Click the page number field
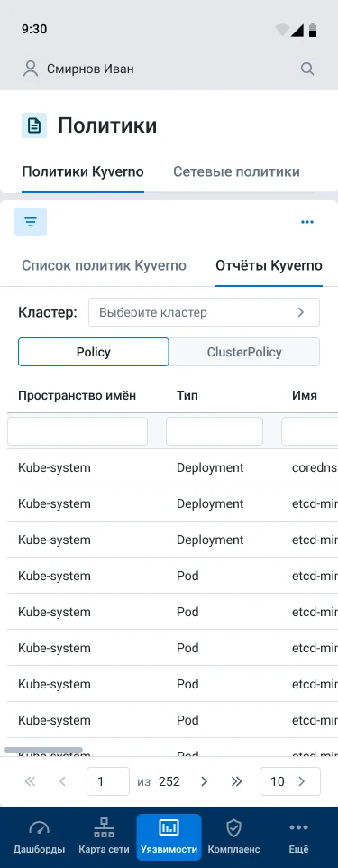 [x=108, y=781]
